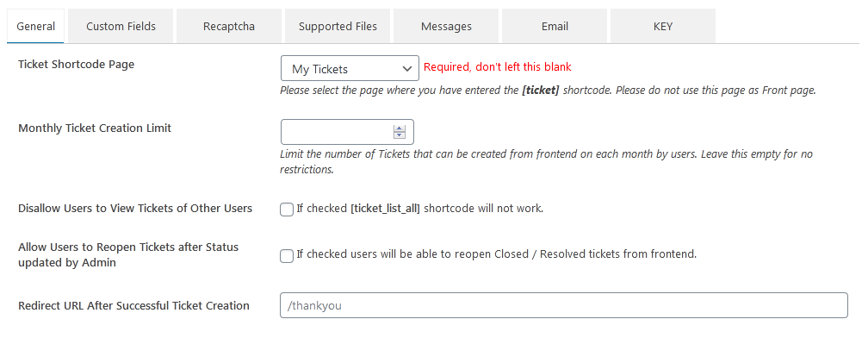The height and width of the screenshot is (338, 868).
Task: Click the chevron arrow of My Tickets dropdown
Action: tap(407, 69)
